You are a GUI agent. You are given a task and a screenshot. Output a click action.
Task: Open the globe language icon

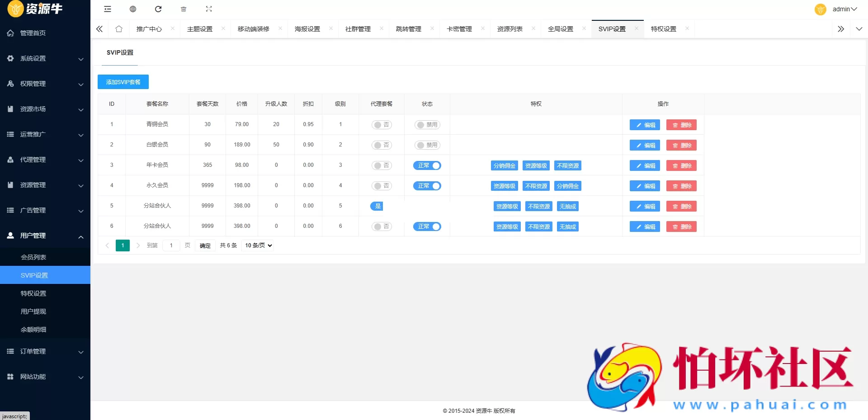point(133,9)
